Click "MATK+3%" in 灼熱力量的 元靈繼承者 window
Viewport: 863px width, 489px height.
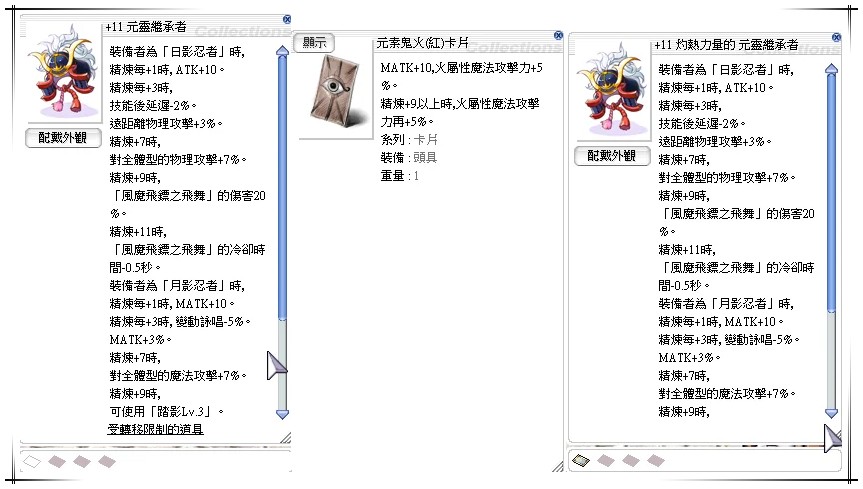[690, 357]
